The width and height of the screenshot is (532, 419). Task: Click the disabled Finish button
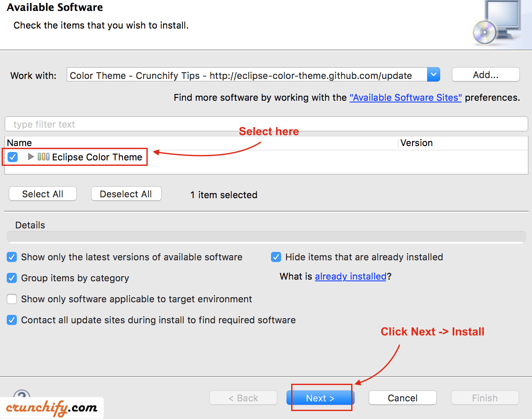tap(485, 398)
